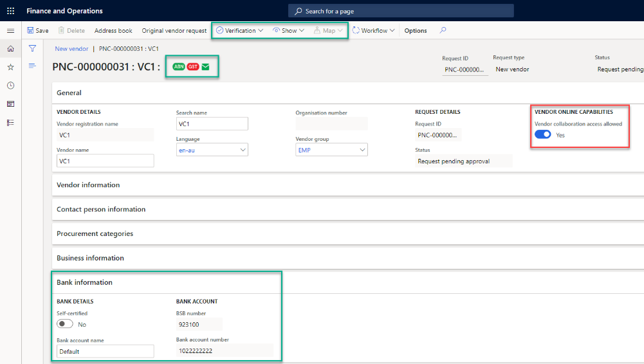Open Recent clock icon in sidebar
The width and height of the screenshot is (644, 364).
[11, 86]
